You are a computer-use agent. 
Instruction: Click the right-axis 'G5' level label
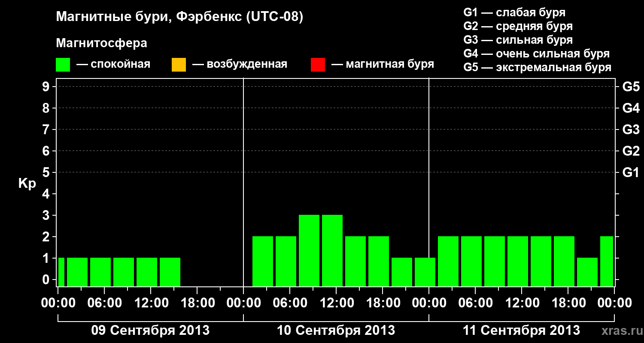(x=631, y=87)
